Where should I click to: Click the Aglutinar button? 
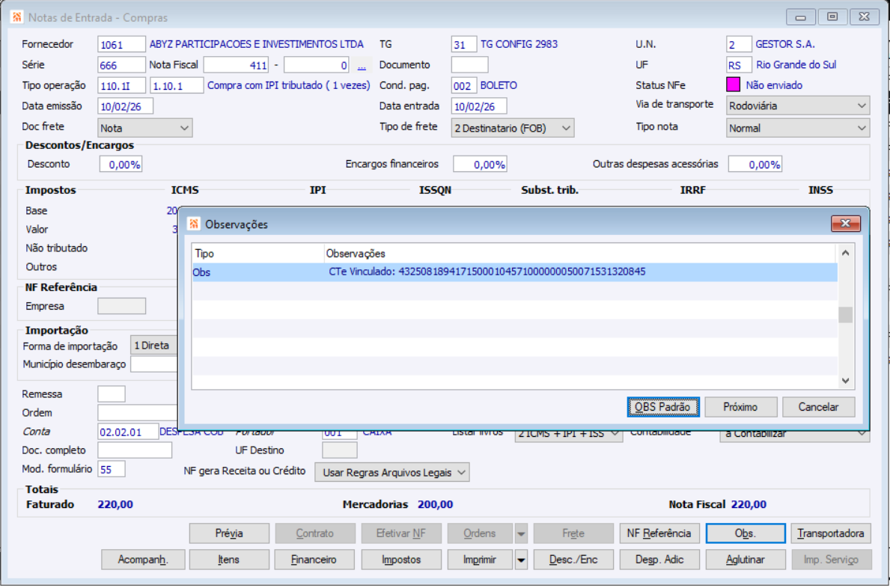[x=746, y=560]
